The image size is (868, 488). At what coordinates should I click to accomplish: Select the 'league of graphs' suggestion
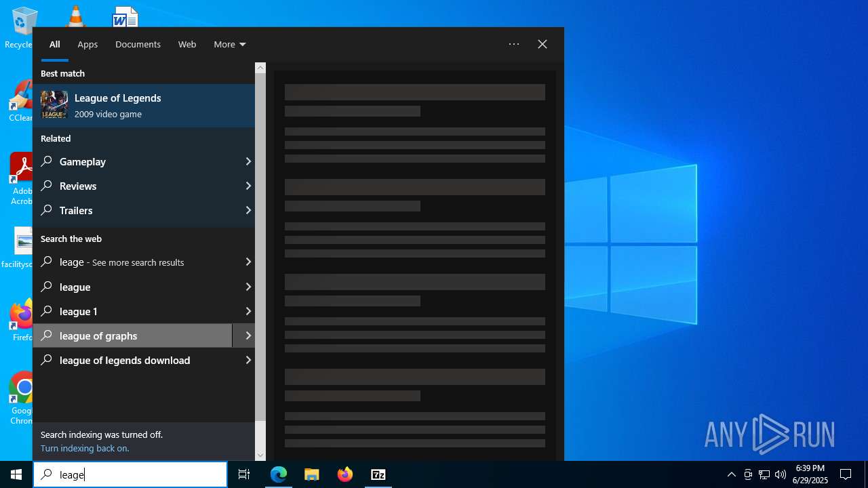coord(133,335)
